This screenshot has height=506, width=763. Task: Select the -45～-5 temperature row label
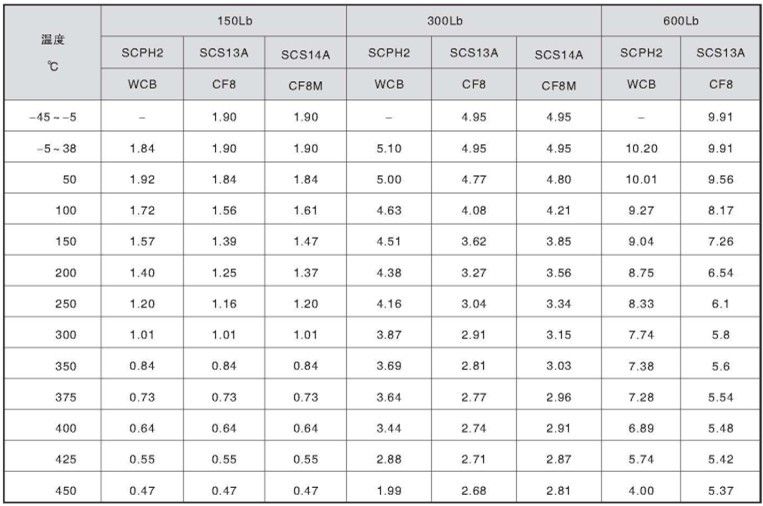tap(53, 117)
